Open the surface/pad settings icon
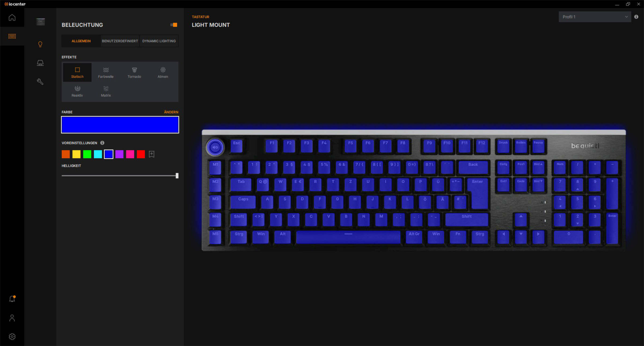 pos(40,63)
